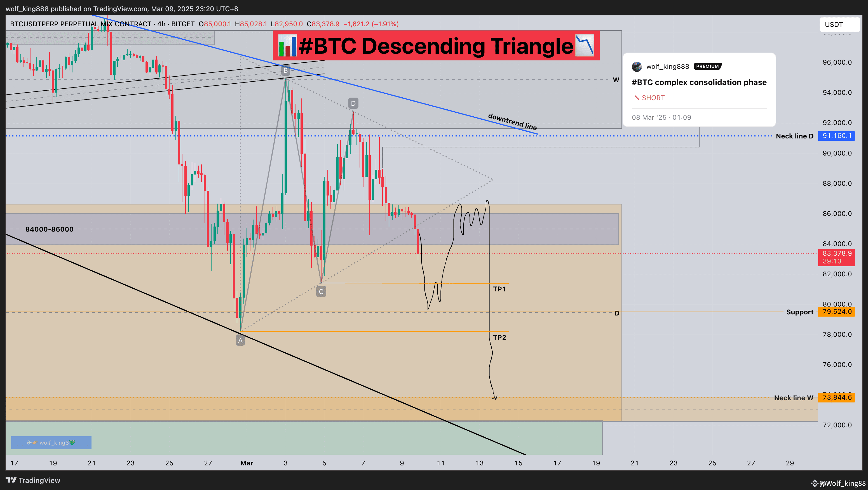Click the wolf_king888 username link
The width and height of the screenshot is (868, 490).
tap(668, 66)
